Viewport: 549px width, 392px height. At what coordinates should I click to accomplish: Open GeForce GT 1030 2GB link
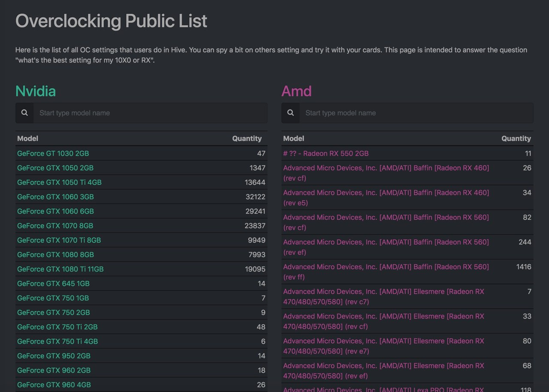[x=53, y=154]
